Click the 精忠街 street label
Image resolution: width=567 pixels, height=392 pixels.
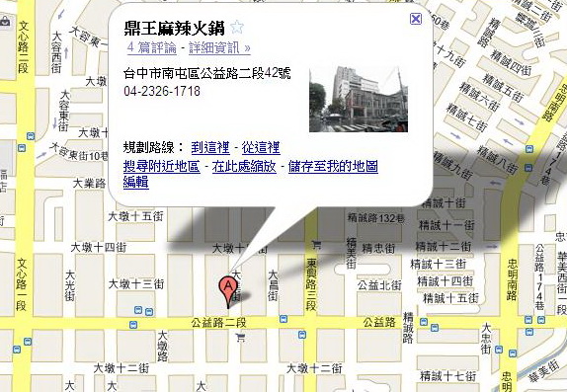click(x=378, y=248)
